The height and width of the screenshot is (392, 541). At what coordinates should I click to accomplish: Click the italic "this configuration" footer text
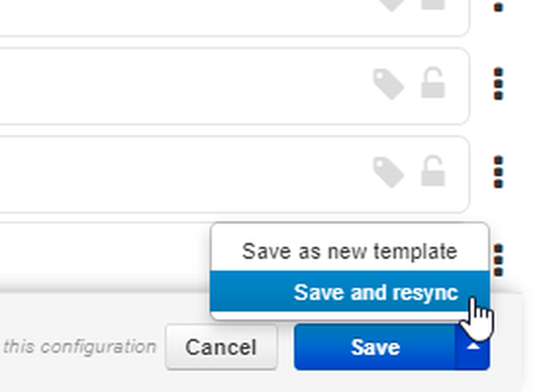point(80,347)
